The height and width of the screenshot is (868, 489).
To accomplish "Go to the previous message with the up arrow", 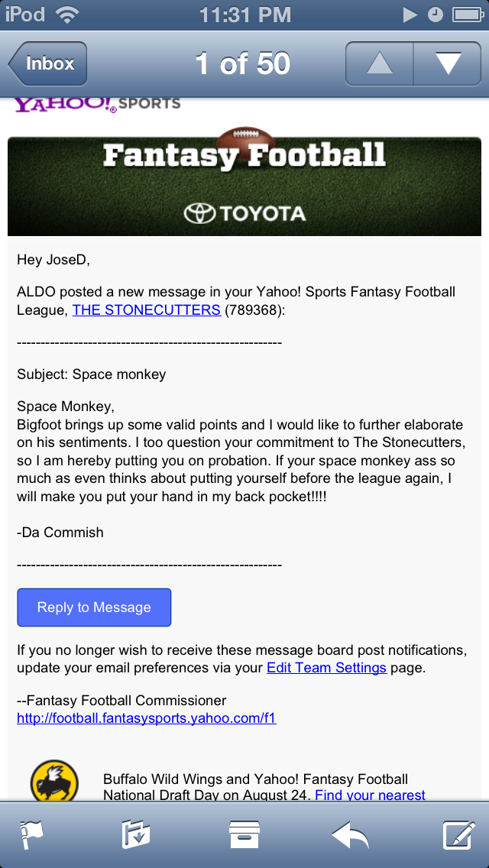I will tap(380, 63).
